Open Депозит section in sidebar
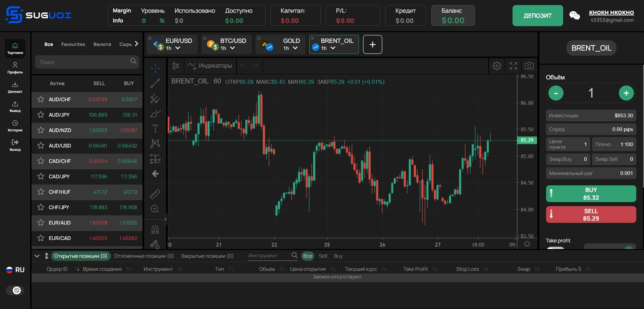This screenshot has width=644, height=309. (15, 87)
